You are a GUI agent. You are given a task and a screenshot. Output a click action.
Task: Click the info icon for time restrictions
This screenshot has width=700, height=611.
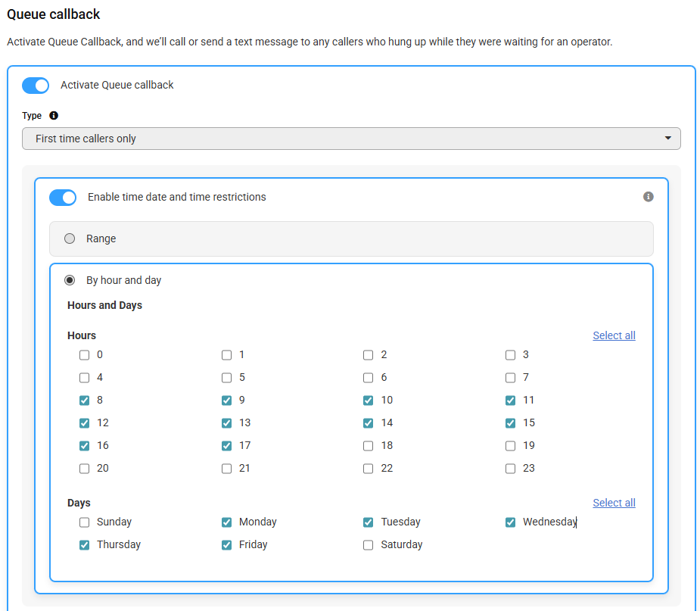point(649,197)
